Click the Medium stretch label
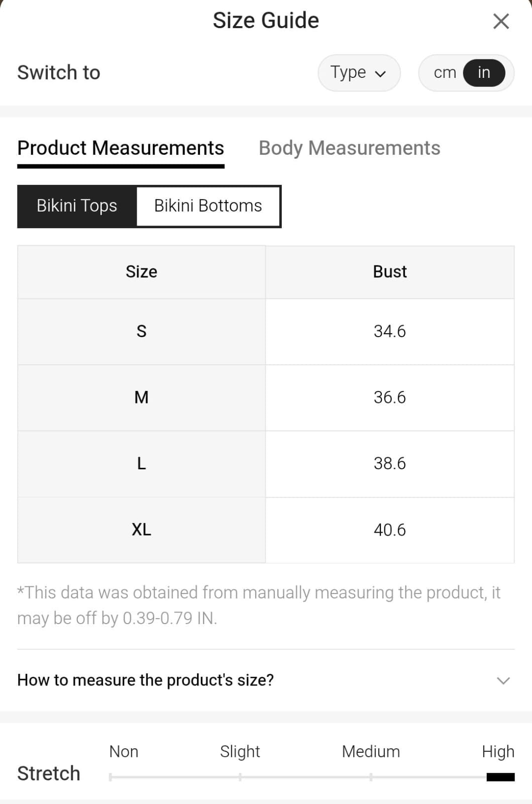532x804 pixels. pos(371,752)
